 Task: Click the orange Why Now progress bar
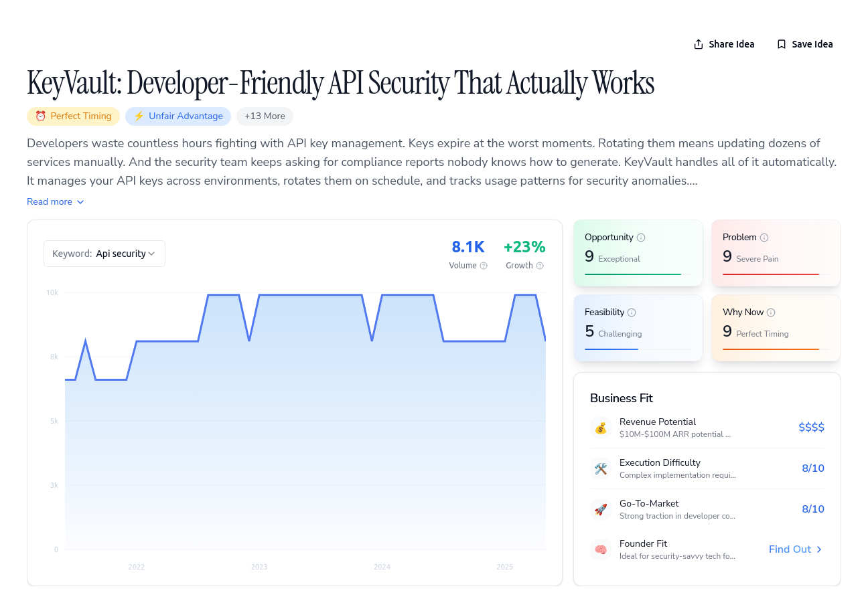(x=771, y=349)
